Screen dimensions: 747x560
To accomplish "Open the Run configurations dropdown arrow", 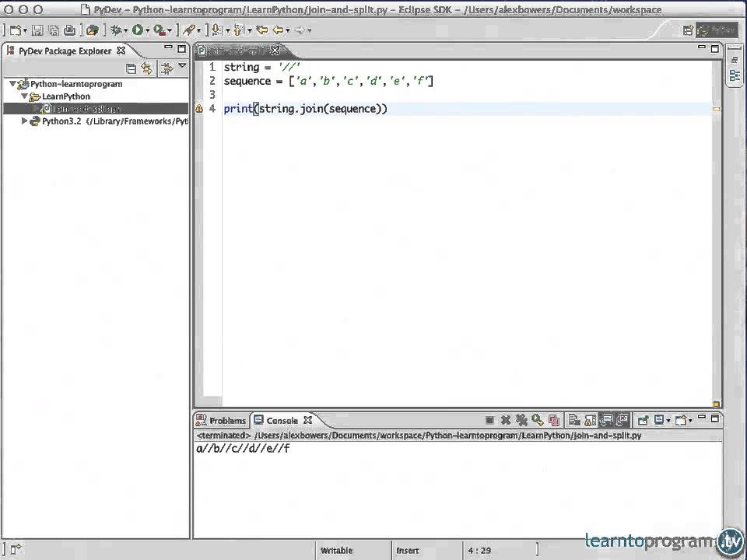I will click(148, 31).
